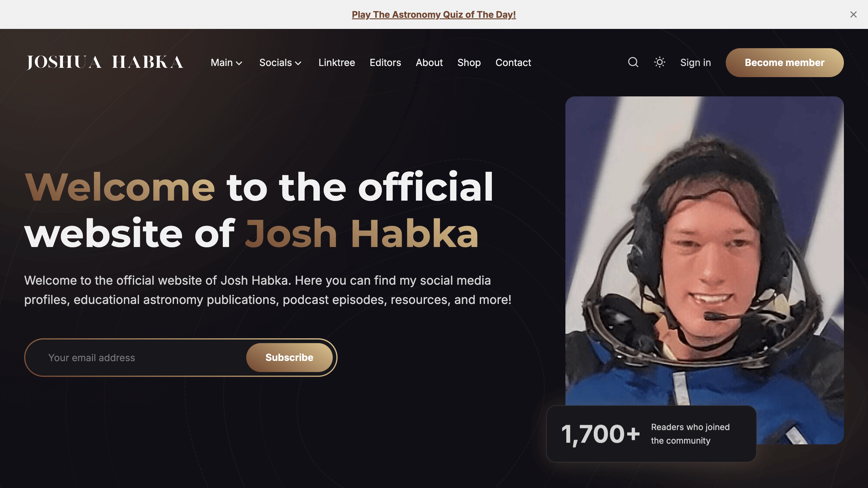Open the Astronomy Quiz of The Day link

pyautogui.click(x=434, y=14)
